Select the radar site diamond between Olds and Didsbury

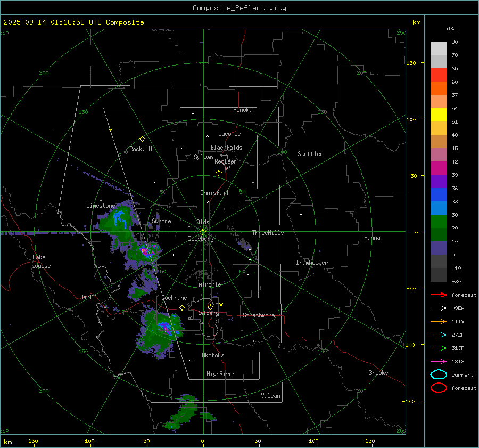(x=203, y=232)
